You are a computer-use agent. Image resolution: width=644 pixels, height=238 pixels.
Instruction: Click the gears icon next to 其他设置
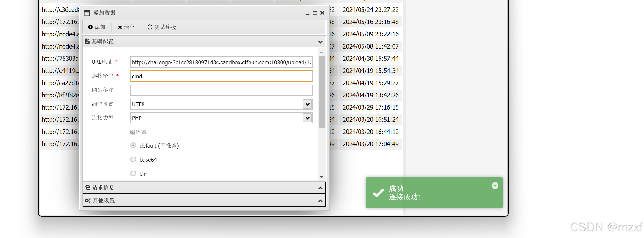click(88, 200)
